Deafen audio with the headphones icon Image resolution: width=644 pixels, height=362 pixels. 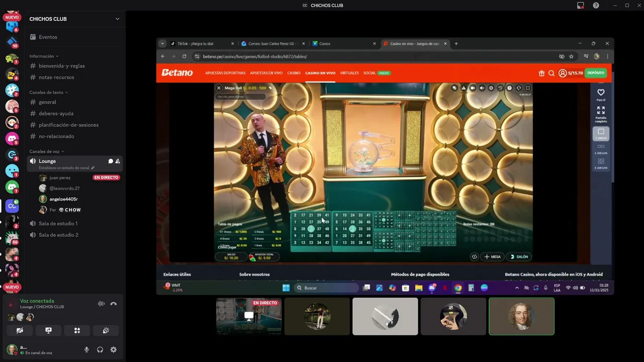100,349
